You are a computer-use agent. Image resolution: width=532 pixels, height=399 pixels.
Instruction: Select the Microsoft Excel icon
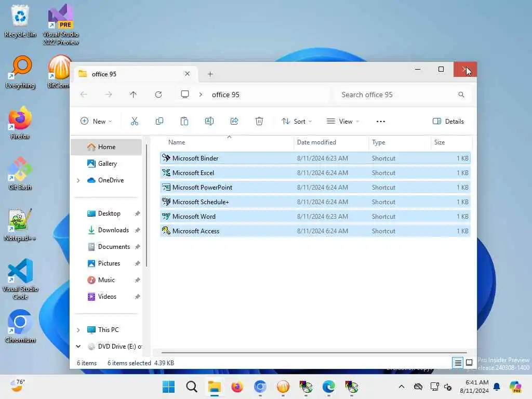166,172
